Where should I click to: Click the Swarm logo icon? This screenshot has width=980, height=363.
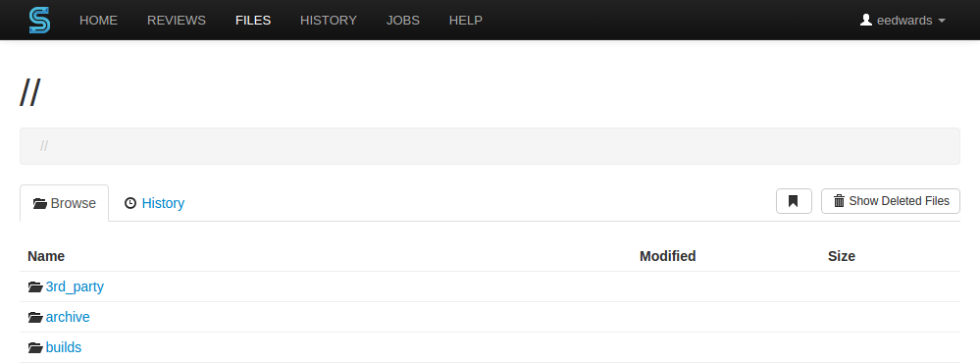pyautogui.click(x=39, y=20)
